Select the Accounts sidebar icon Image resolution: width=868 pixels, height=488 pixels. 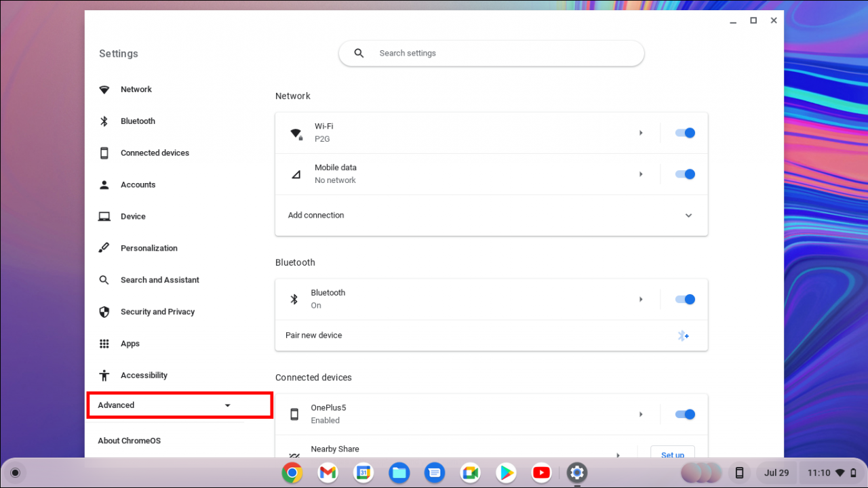(104, 184)
